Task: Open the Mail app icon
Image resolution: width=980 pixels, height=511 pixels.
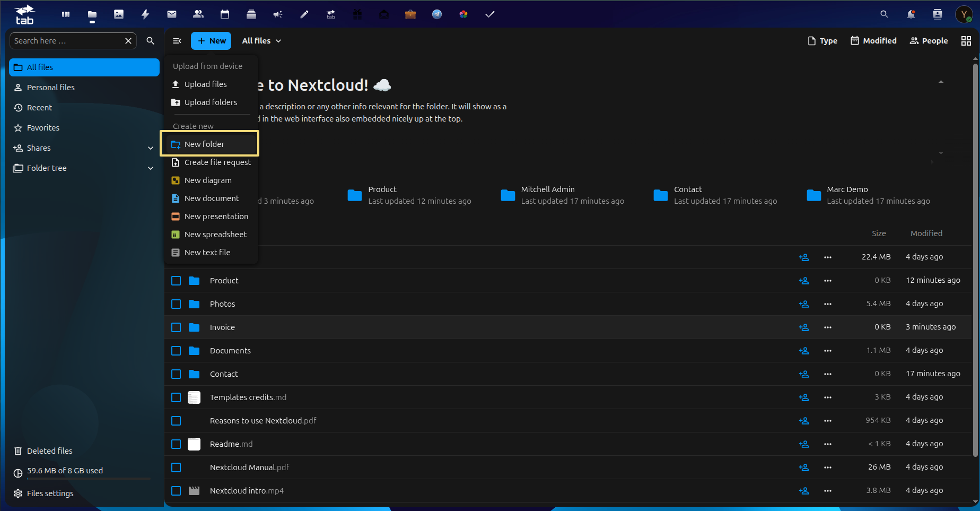Action: coord(172,14)
